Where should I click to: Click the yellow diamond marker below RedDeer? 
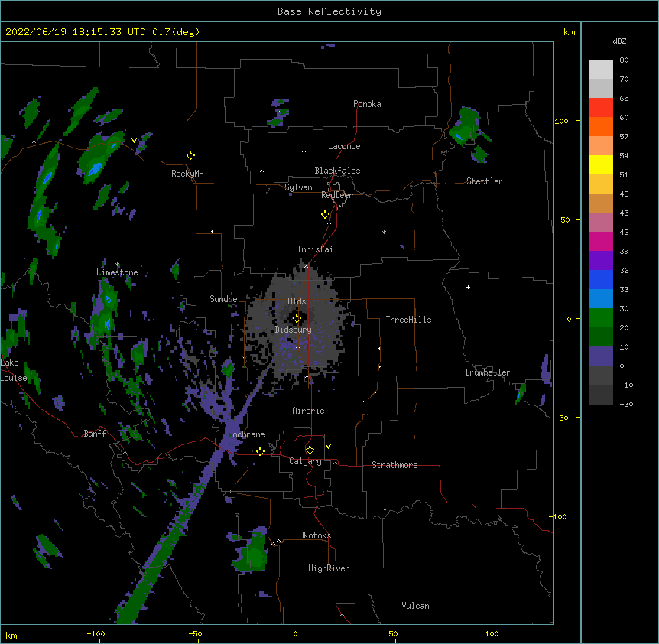[x=325, y=215]
